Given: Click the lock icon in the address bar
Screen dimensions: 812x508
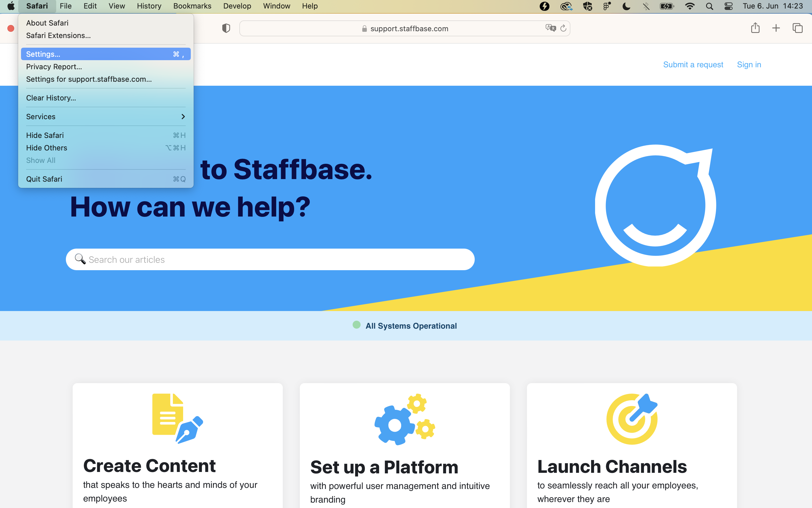Looking at the screenshot, I should (364, 29).
